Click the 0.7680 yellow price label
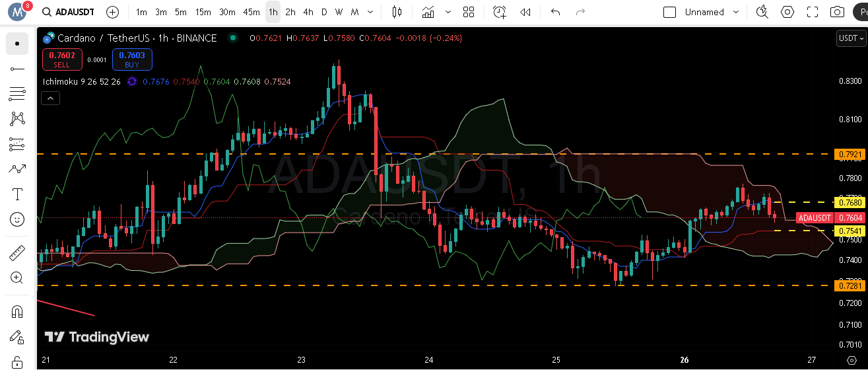This screenshot has height=370, width=868. tap(849, 202)
